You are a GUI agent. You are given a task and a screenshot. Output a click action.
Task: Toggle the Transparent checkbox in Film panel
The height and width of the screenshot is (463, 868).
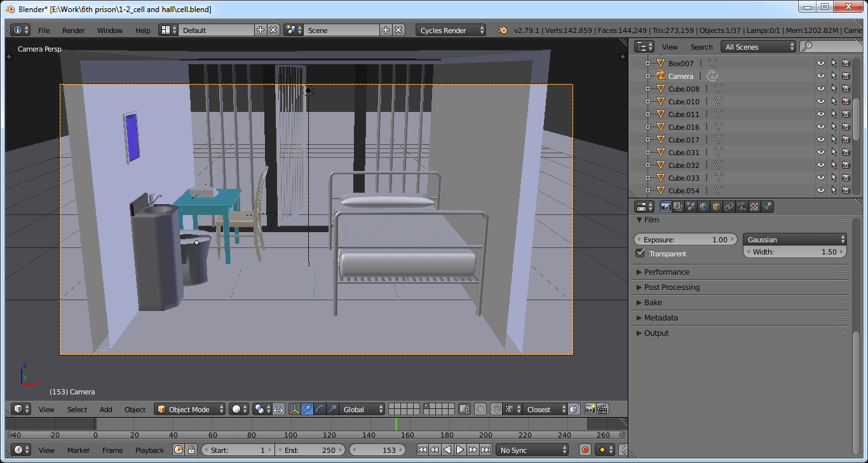(x=640, y=253)
